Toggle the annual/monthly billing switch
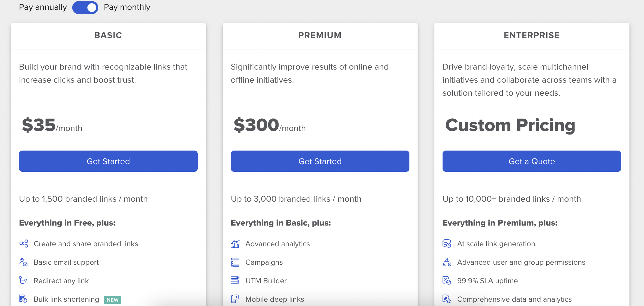The image size is (644, 306). pos(85,7)
